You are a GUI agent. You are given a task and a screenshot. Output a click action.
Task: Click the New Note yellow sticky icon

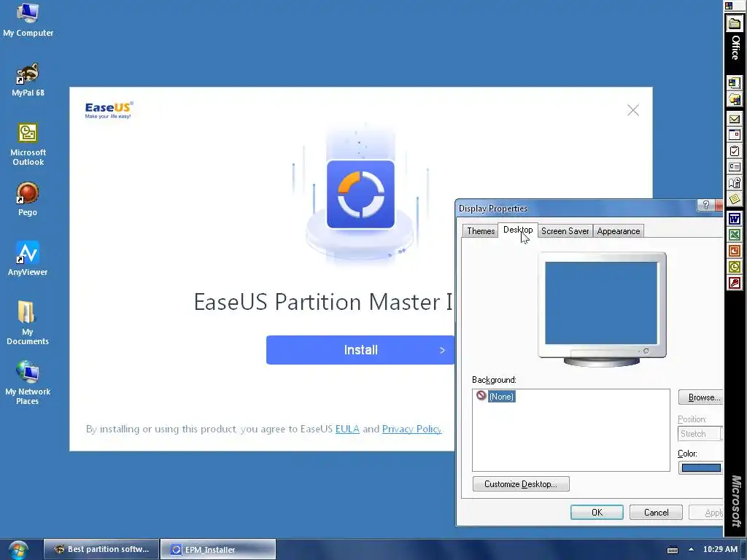pos(735,199)
